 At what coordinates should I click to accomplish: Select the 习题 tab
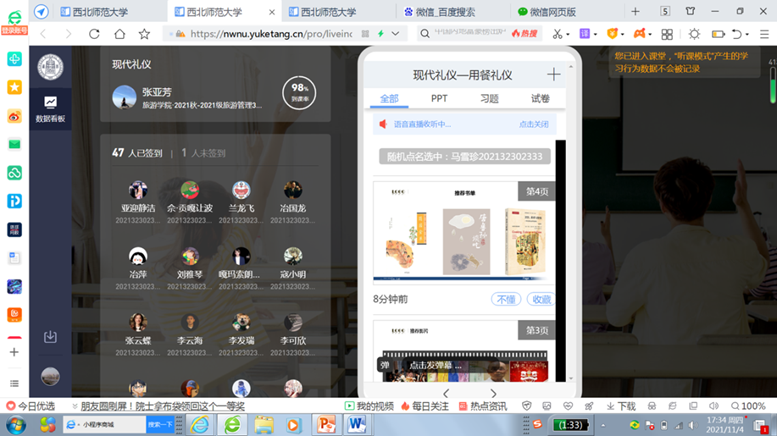point(489,99)
